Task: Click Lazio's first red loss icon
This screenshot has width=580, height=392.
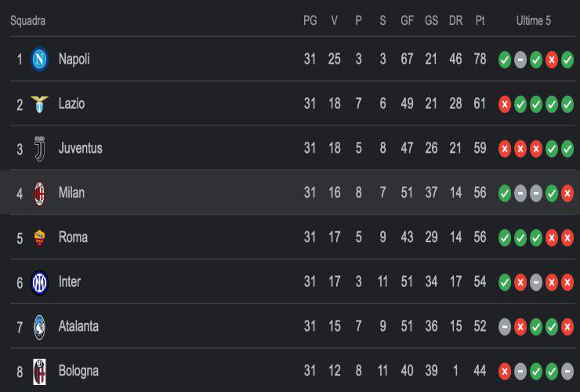Action: click(x=505, y=104)
